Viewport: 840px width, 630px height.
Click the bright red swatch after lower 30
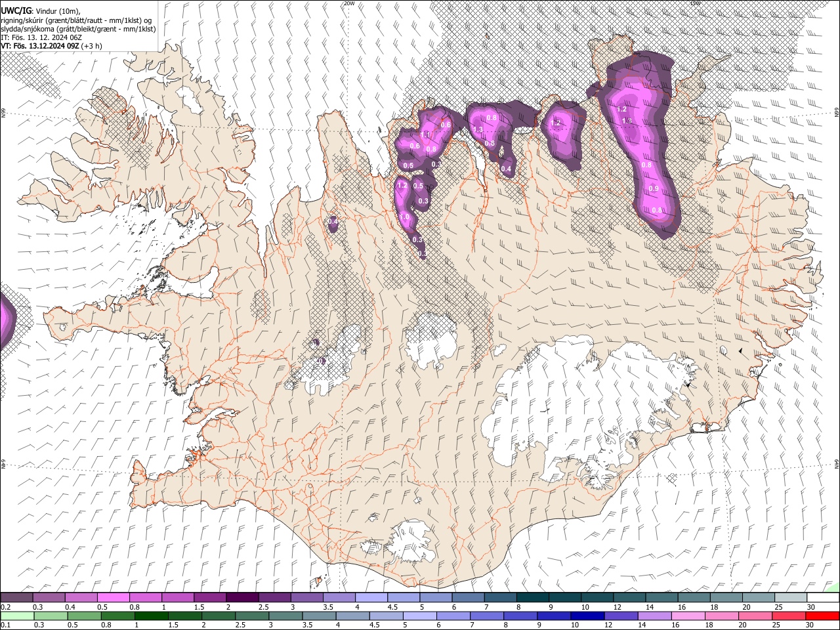(x=823, y=616)
